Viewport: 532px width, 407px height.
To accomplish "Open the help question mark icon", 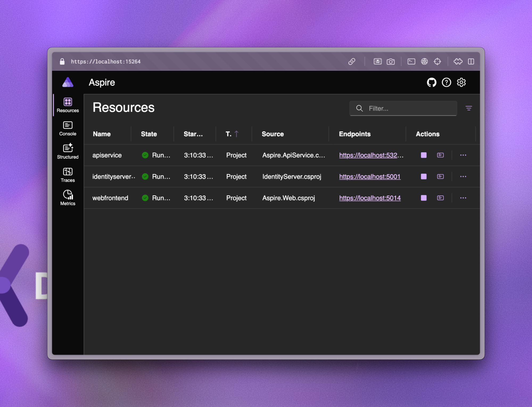I will (x=446, y=82).
